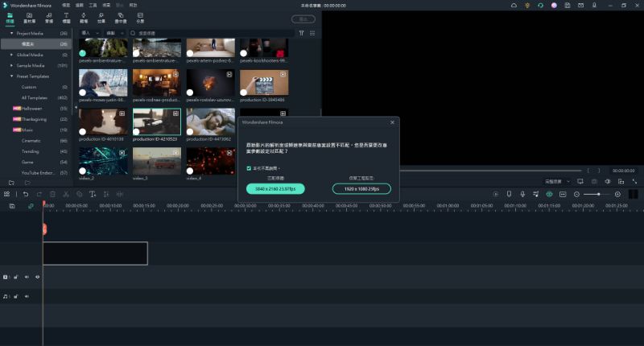The height and width of the screenshot is (346, 644).
Task: Click the marker shield icon in timeline toolbar
Action: [509, 194]
